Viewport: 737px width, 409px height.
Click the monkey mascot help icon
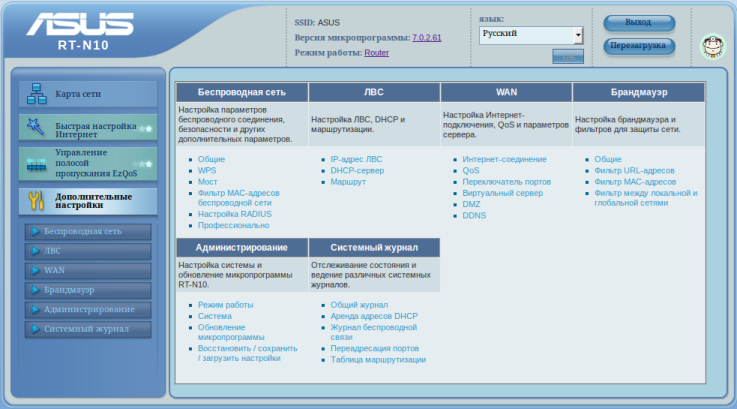713,46
